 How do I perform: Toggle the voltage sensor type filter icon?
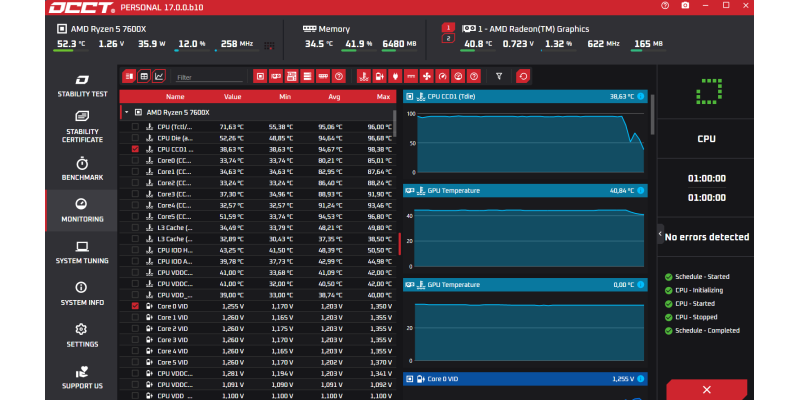(x=379, y=77)
